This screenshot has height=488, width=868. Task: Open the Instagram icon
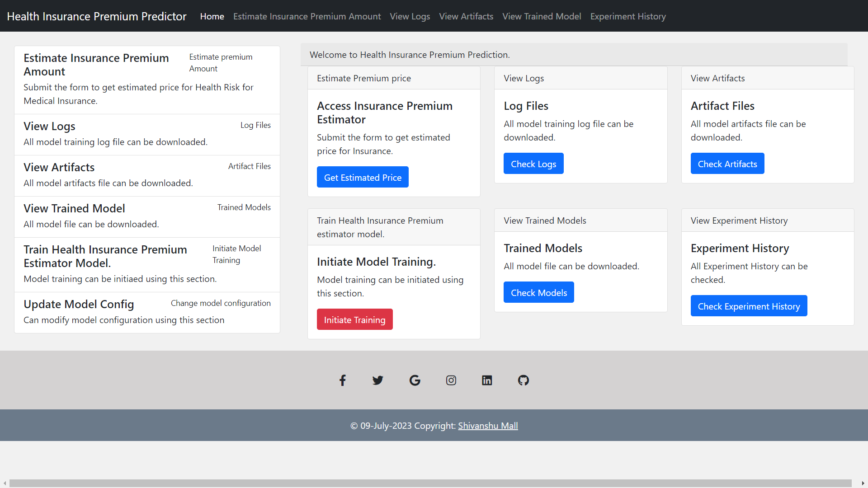pyautogui.click(x=451, y=380)
